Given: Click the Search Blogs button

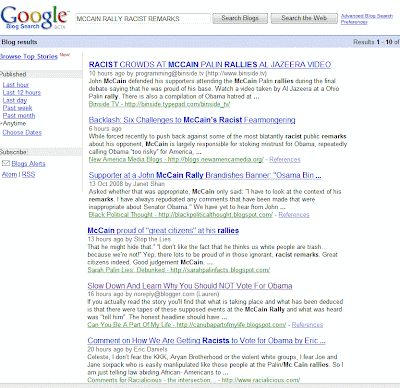Looking at the screenshot, I should (x=240, y=18).
